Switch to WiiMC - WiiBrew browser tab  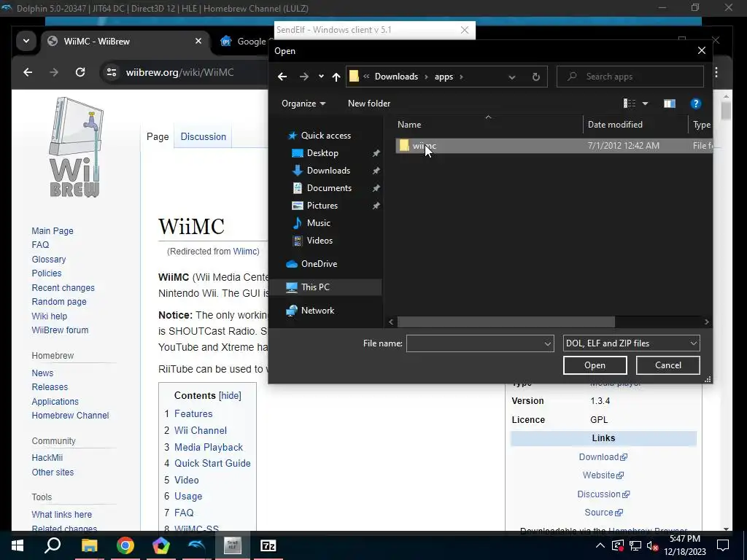[x=125, y=42]
